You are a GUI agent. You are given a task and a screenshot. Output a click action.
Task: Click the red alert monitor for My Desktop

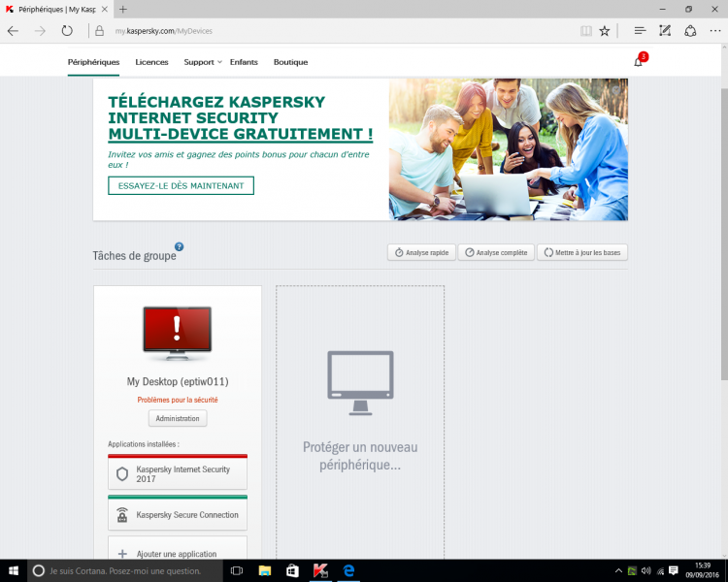(x=177, y=333)
